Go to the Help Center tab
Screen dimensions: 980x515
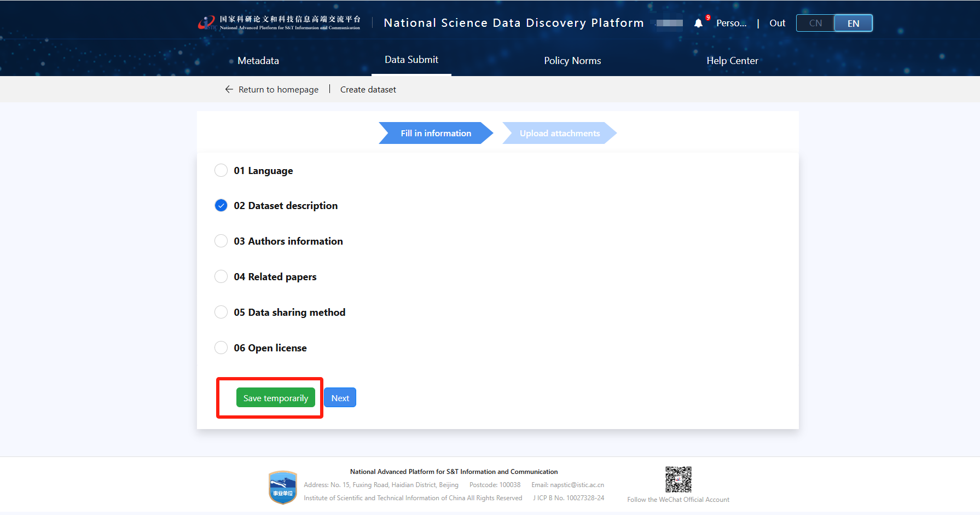732,61
